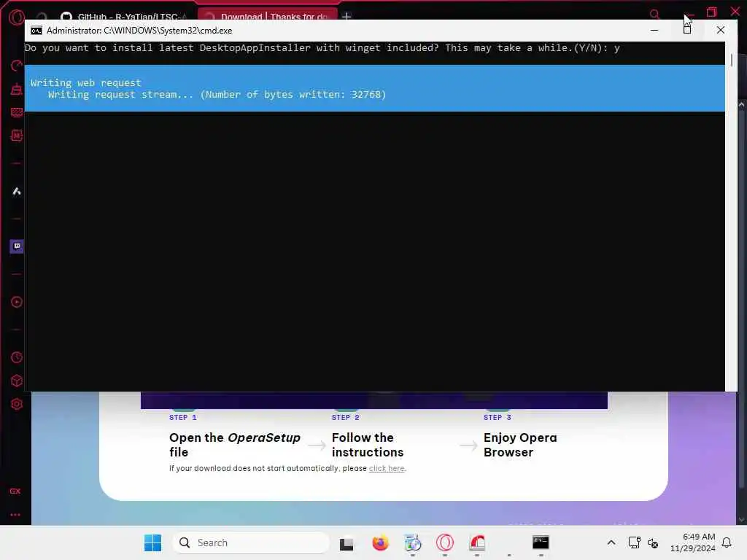Switch to cmd window via taskbar icon
This screenshot has width=747, height=560.
click(x=541, y=542)
